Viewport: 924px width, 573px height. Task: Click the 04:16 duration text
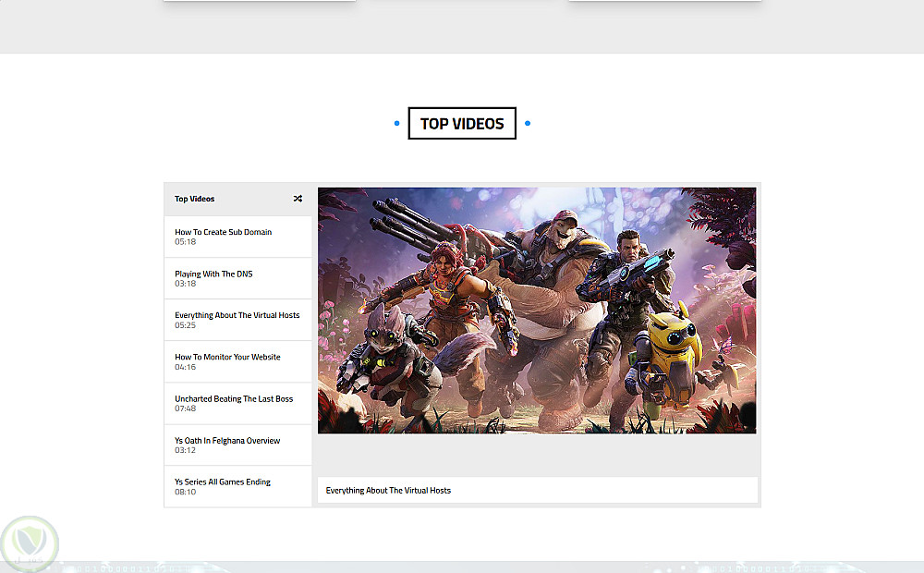[x=185, y=367]
